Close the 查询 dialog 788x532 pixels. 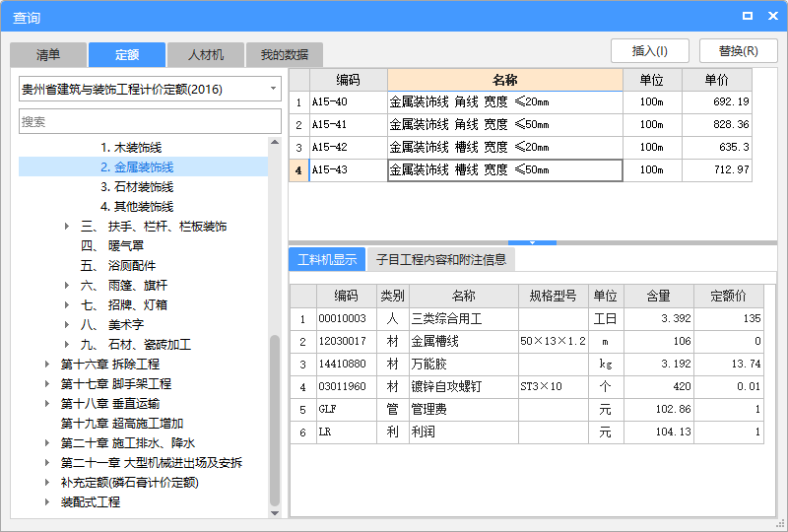tap(773, 16)
